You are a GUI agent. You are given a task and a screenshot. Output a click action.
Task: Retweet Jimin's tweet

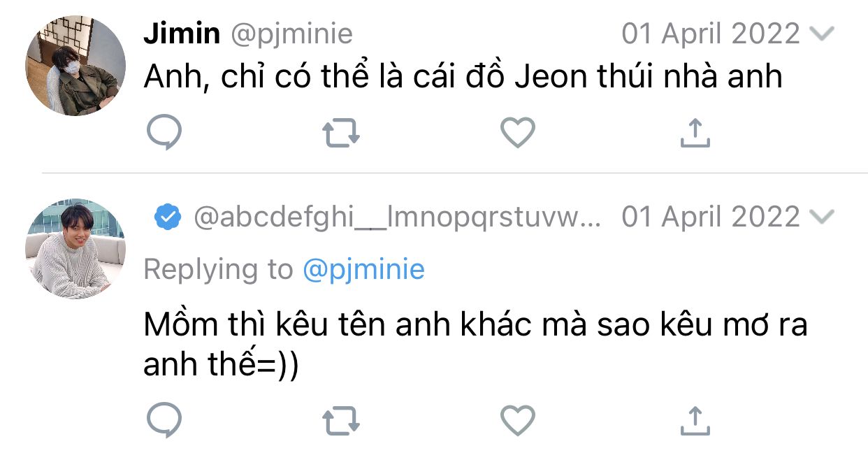(341, 133)
